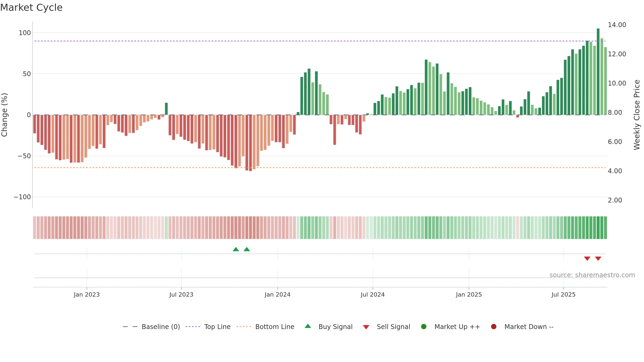
Task: Click the 14.00 price axis tick
Action: tap(617, 25)
